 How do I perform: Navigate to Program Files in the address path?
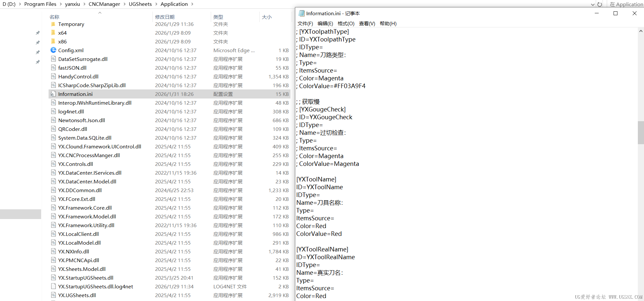(40, 4)
